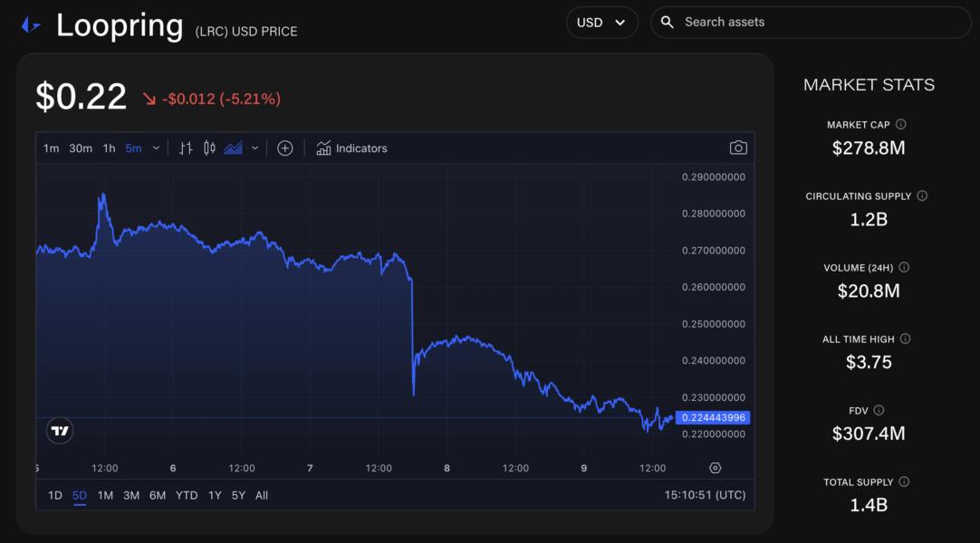
Task: Expand the chart style dropdown chevron
Action: click(x=255, y=148)
